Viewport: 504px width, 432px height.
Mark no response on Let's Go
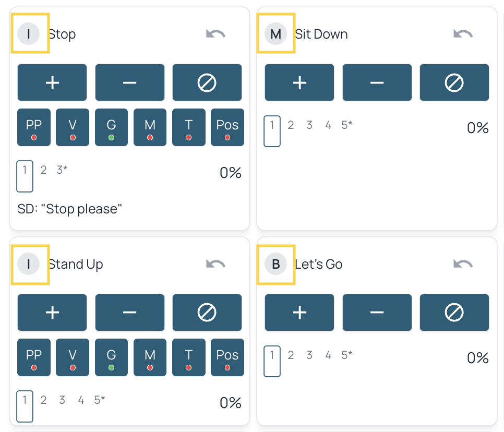pos(454,313)
